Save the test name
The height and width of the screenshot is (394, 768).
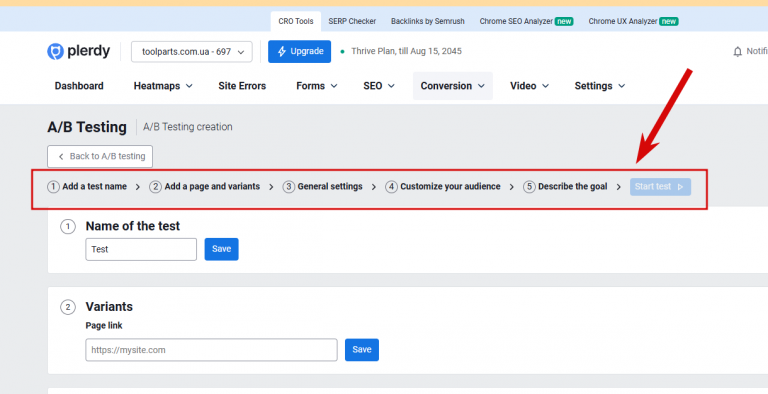tap(221, 249)
